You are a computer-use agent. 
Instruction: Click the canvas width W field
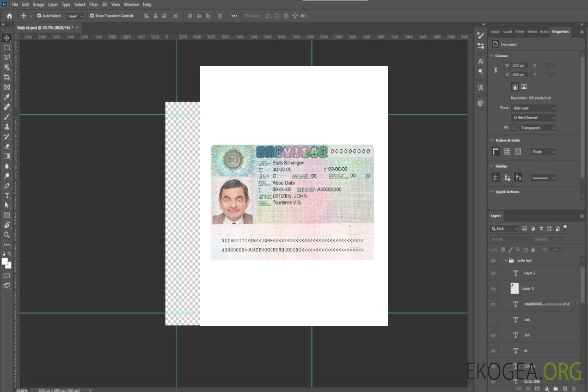click(519, 65)
